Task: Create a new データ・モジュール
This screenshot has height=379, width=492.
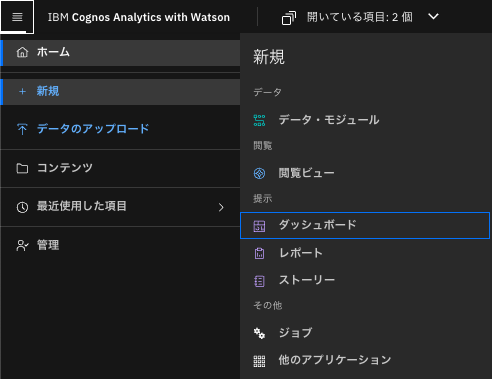Action: (x=365, y=120)
